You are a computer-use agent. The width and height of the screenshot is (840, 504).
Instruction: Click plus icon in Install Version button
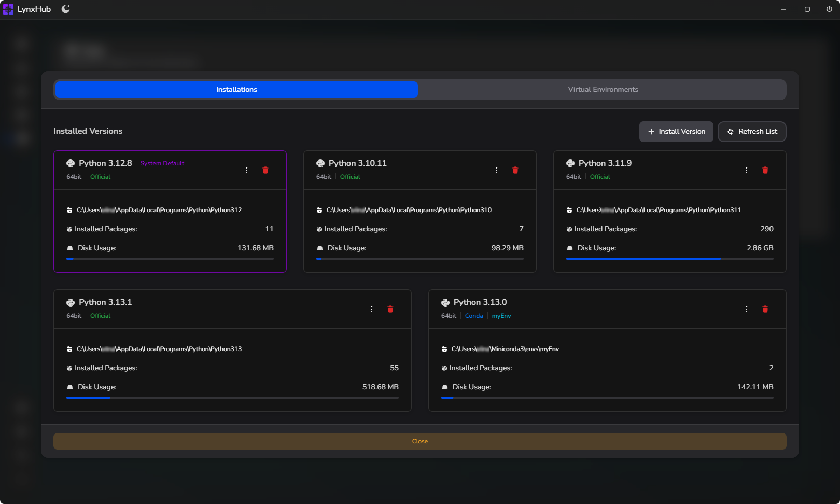coord(651,132)
